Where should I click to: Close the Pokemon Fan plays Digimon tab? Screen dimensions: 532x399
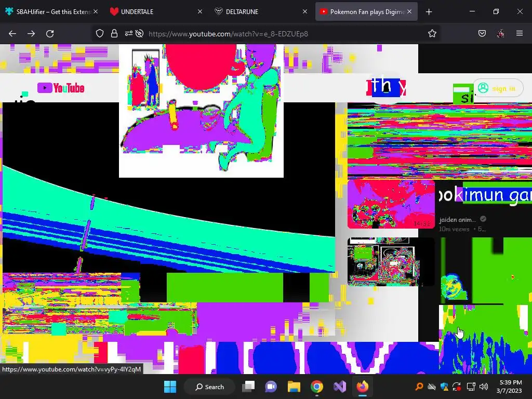[409, 12]
